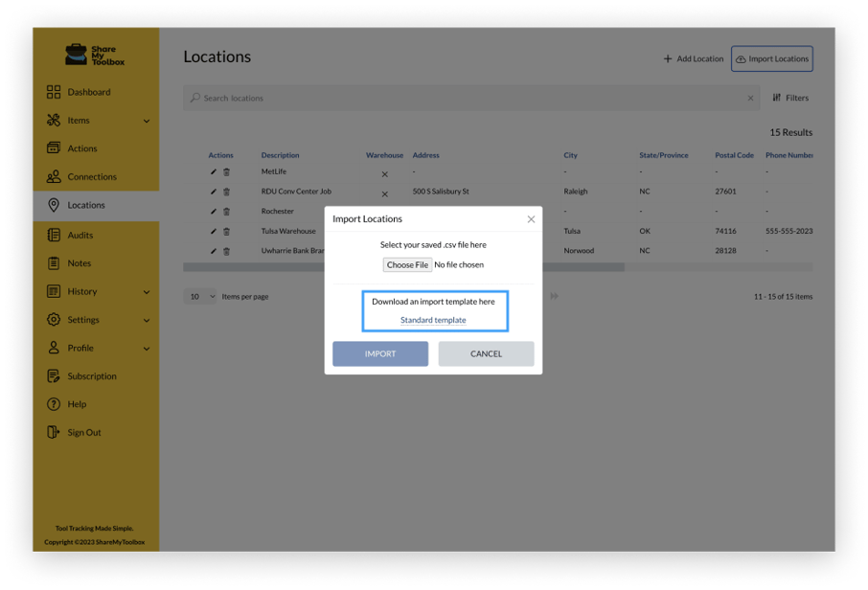
Task: Click the Help question mark icon
Action: click(x=54, y=404)
